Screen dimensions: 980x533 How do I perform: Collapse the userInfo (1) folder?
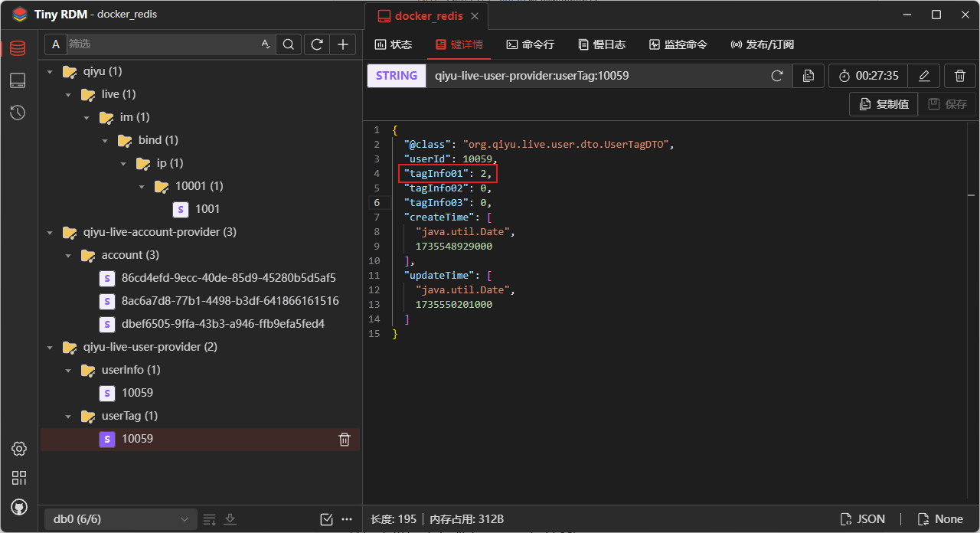pyautogui.click(x=68, y=370)
